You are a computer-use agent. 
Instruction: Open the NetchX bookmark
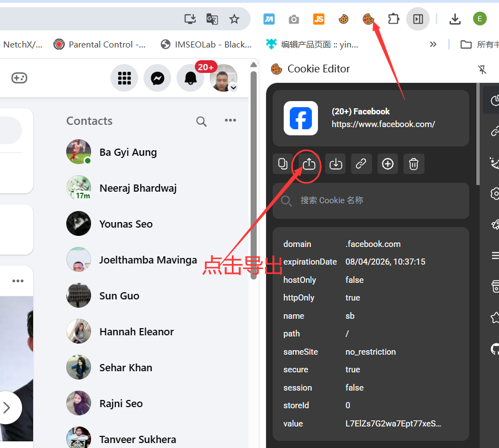click(x=22, y=44)
